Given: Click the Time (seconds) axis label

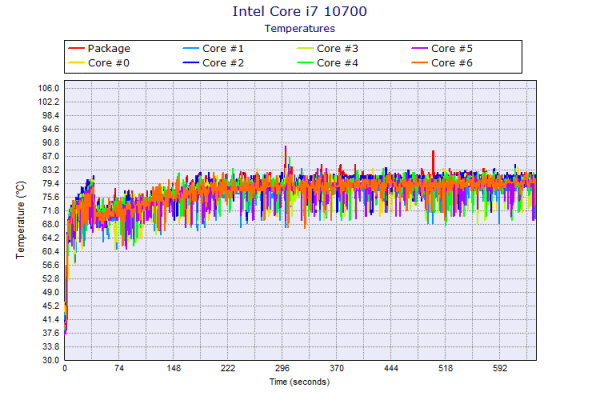Looking at the screenshot, I should coord(299,382).
